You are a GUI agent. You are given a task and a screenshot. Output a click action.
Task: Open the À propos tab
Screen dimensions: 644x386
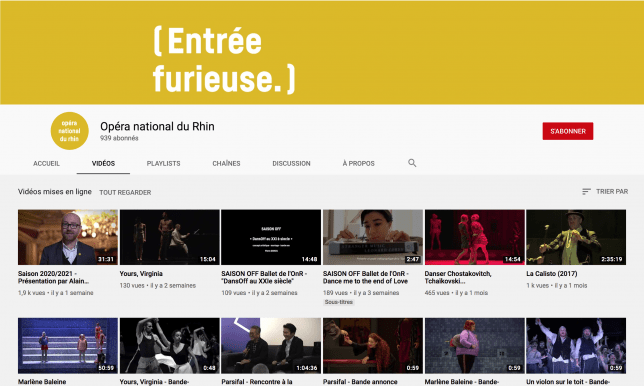(359, 163)
